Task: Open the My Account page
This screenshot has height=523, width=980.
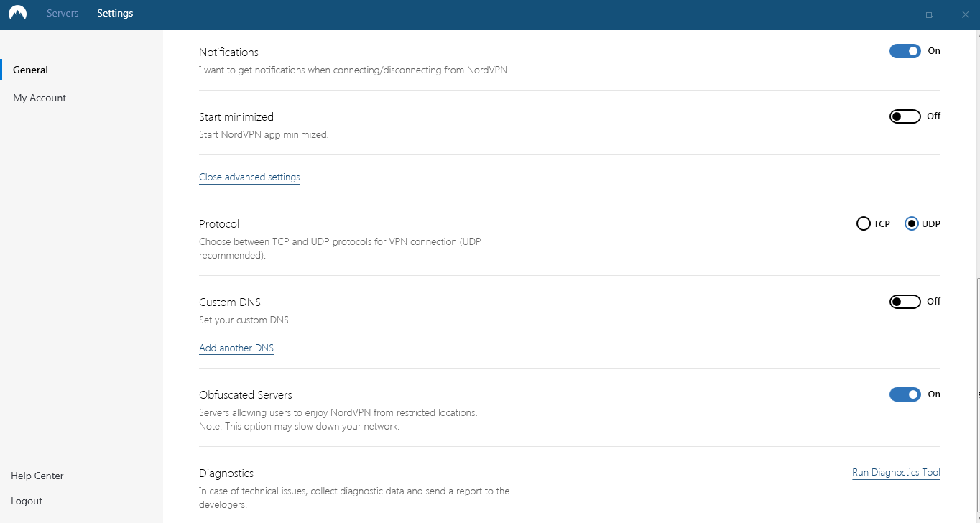Action: click(39, 98)
